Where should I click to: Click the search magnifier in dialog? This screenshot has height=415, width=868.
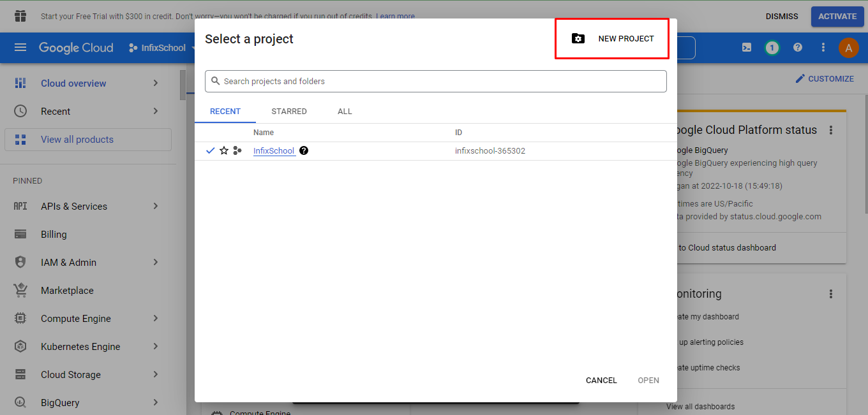pyautogui.click(x=216, y=81)
